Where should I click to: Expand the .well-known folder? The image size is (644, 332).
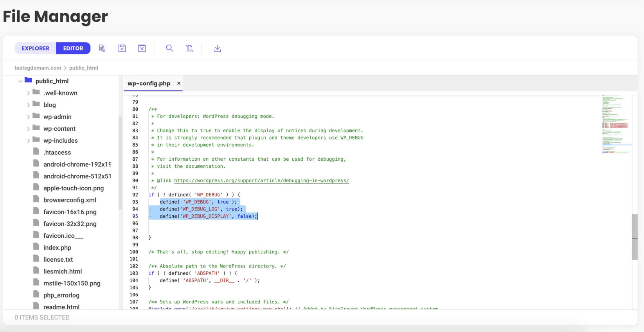pos(28,93)
